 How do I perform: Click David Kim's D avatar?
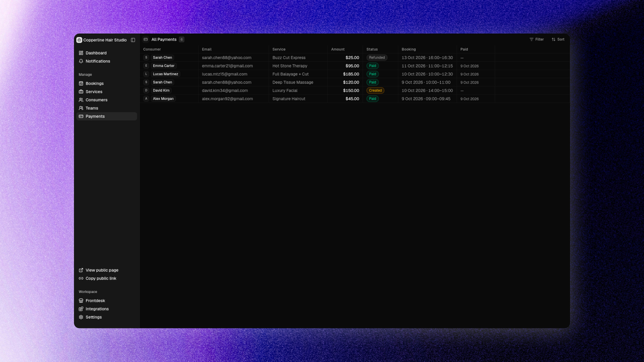(x=146, y=91)
